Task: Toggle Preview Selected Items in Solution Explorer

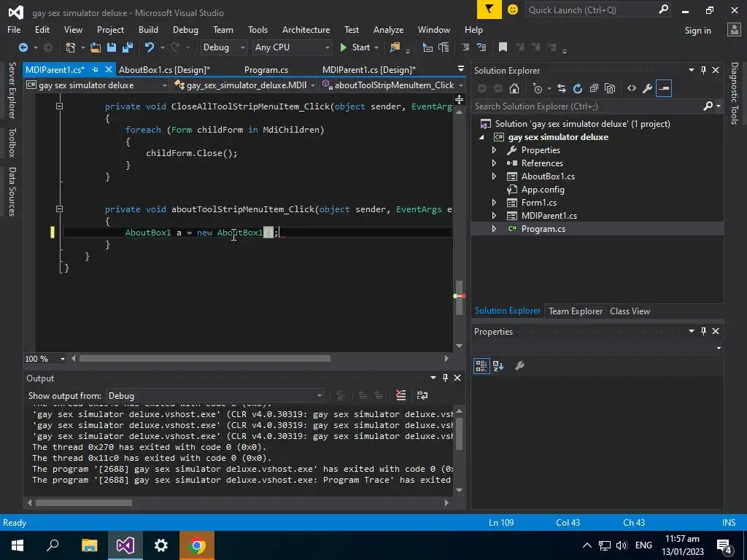Action: pyautogui.click(x=664, y=88)
